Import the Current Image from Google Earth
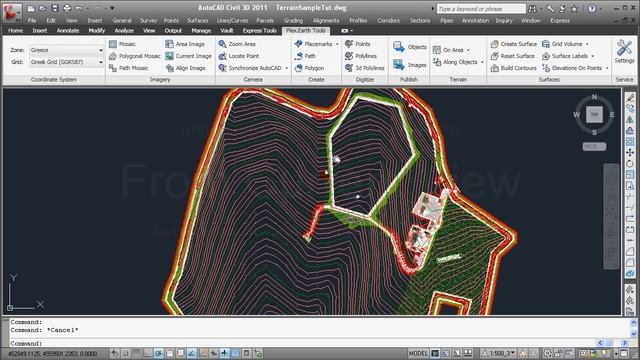 189,56
